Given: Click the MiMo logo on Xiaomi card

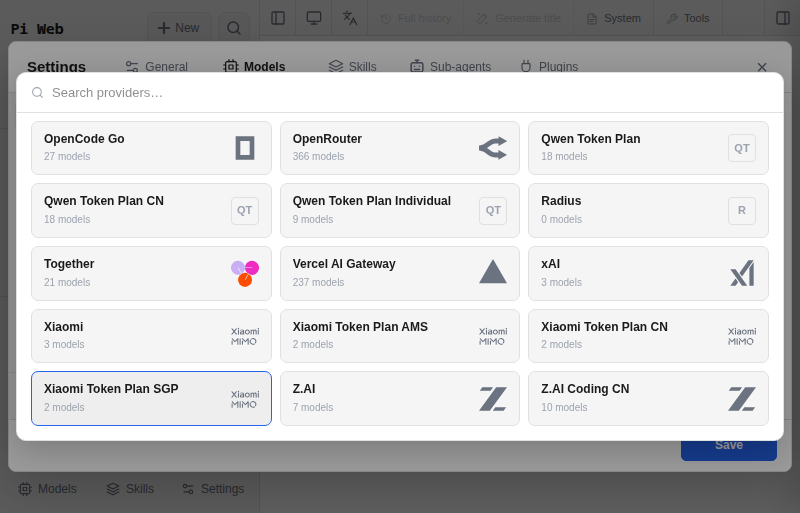Looking at the screenshot, I should [245, 336].
